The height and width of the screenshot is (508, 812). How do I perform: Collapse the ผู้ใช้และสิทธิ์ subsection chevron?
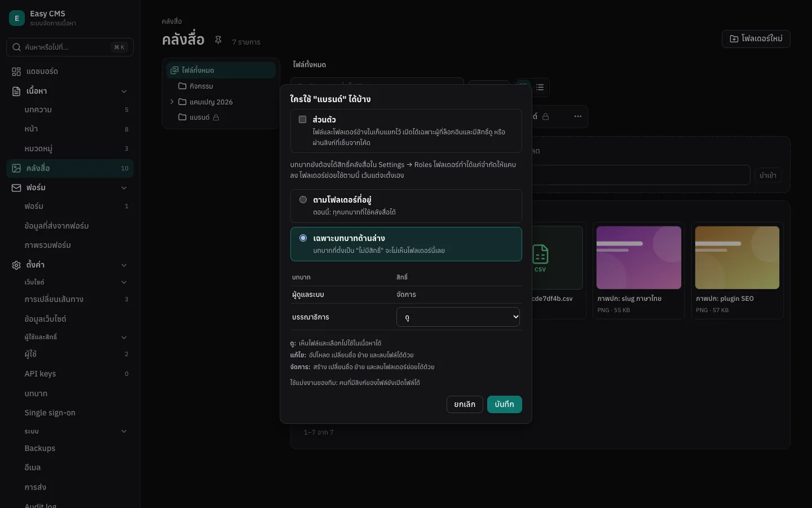click(x=124, y=338)
